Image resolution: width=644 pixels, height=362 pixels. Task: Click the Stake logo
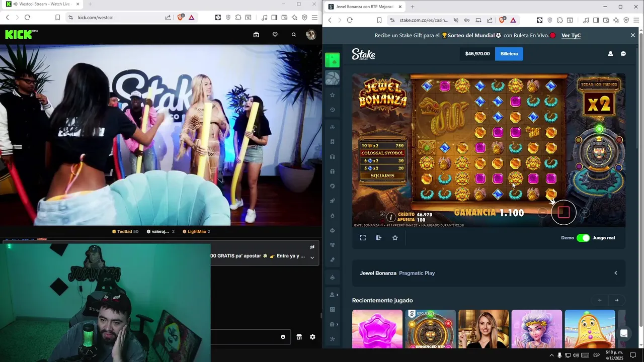[x=363, y=54]
